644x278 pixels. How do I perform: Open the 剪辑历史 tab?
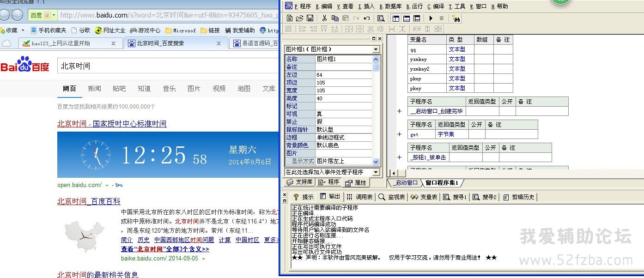tap(519, 197)
